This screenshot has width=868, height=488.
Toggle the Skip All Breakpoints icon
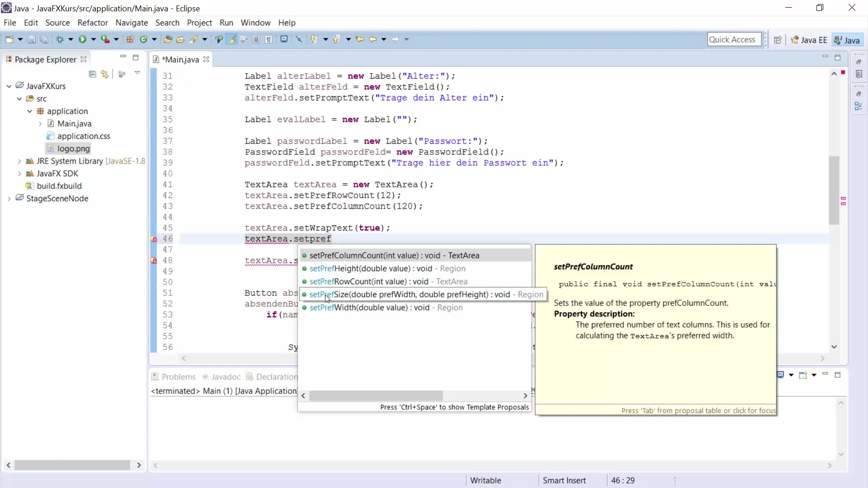[299, 39]
